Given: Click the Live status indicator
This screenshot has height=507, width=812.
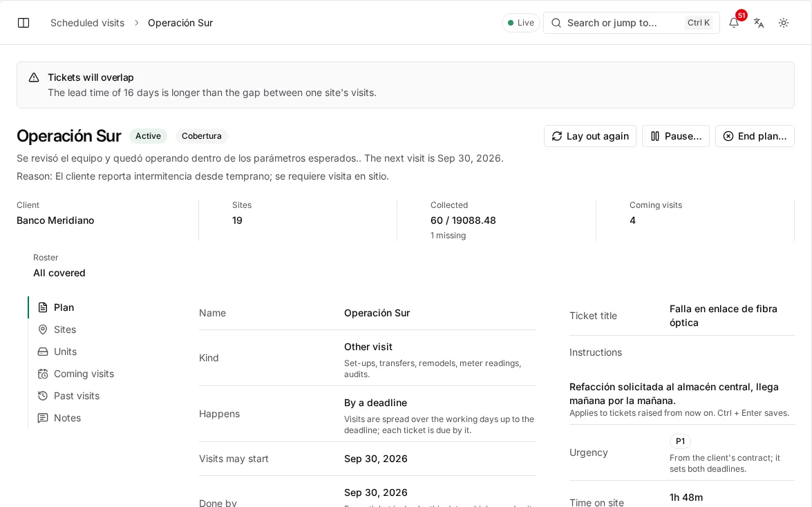Looking at the screenshot, I should click(x=521, y=23).
